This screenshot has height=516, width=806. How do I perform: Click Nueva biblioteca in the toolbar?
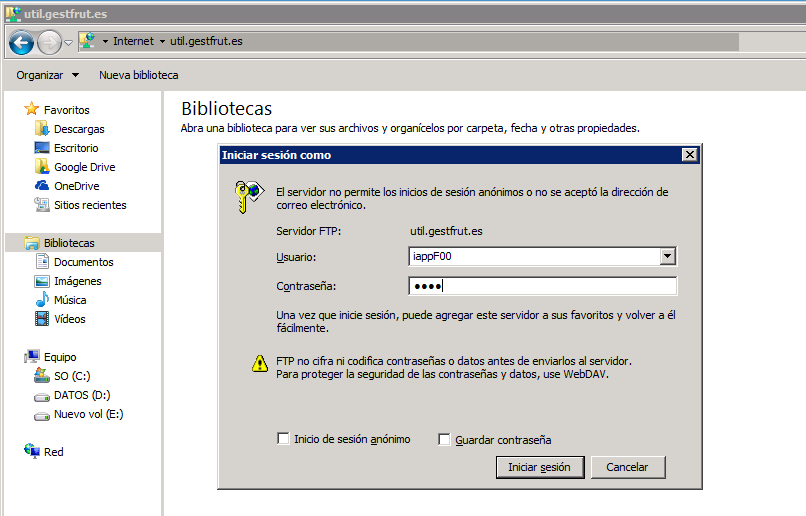(138, 75)
